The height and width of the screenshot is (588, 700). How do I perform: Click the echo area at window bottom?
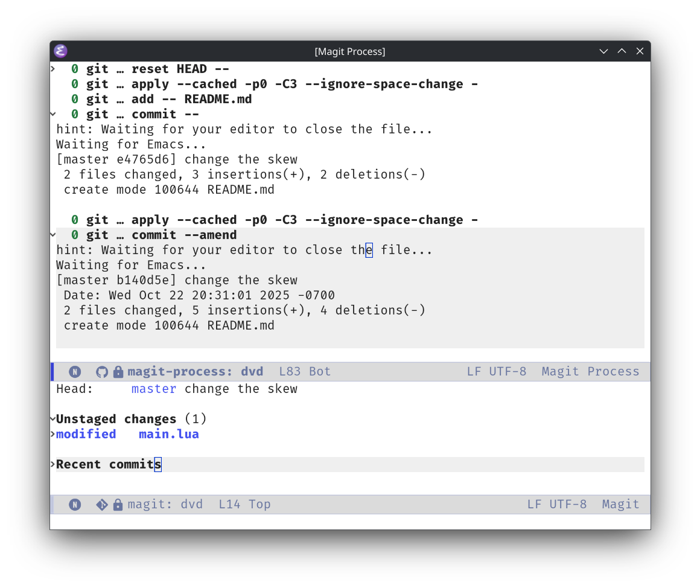(350, 522)
